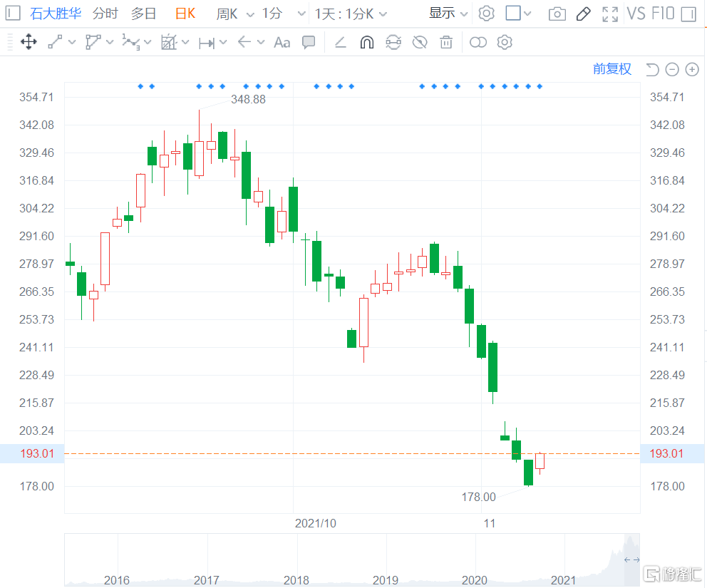Select the 日K tab
Screen dimensions: 707x588
185,14
